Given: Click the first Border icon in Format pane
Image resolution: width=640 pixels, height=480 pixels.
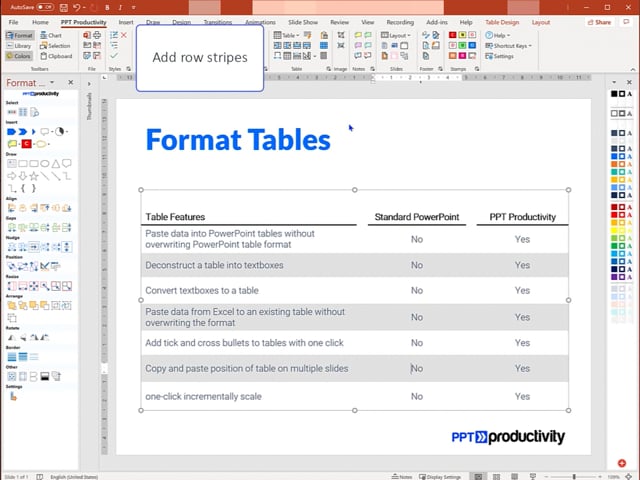Looking at the screenshot, I should 11,357.
